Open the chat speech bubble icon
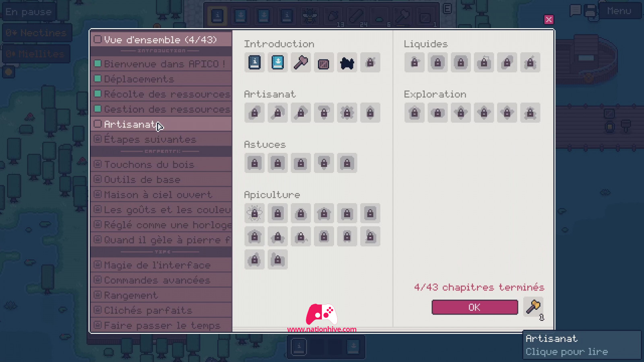Screen dimensions: 644x362 (x=576, y=10)
